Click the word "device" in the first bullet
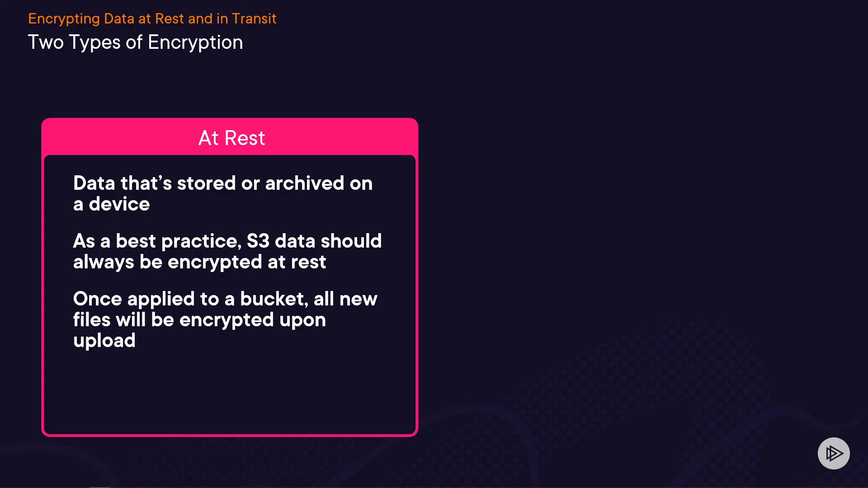Image resolution: width=868 pixels, height=488 pixels. point(119,204)
